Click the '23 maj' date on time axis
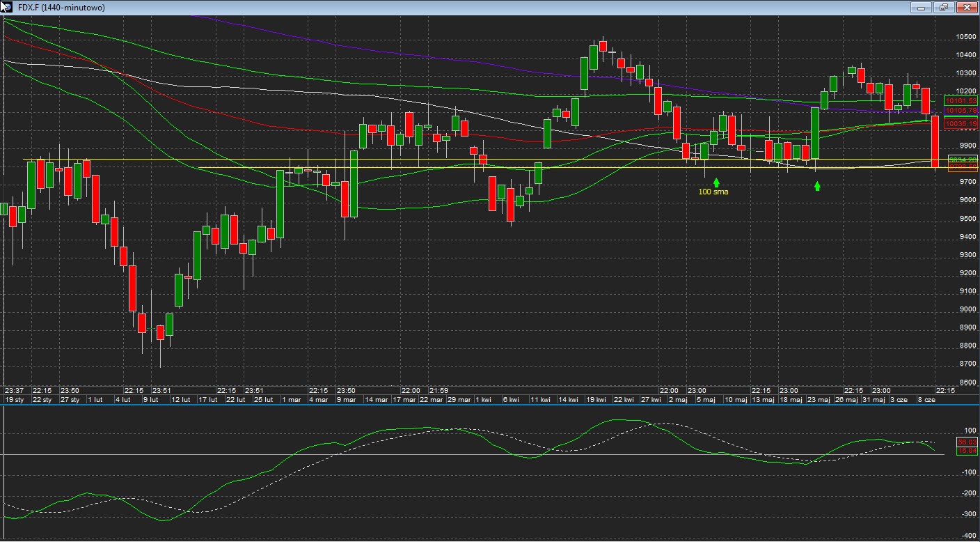This screenshot has width=980, height=542. tap(819, 400)
